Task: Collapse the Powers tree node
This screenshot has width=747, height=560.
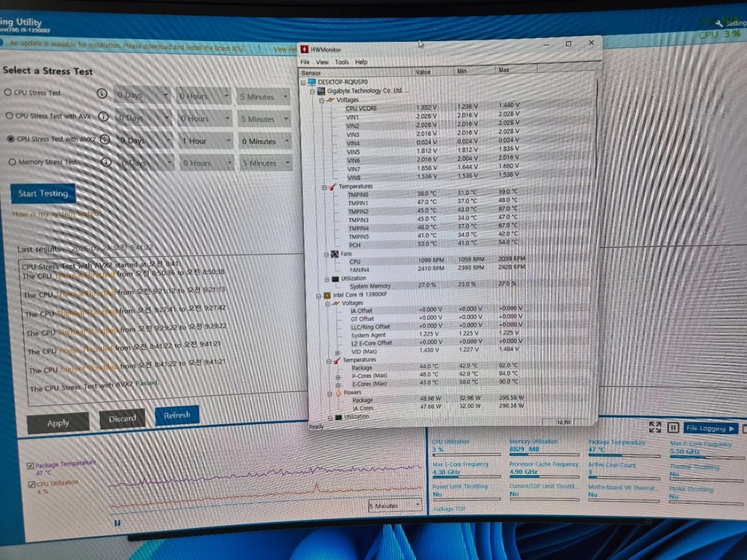Action: [x=329, y=393]
